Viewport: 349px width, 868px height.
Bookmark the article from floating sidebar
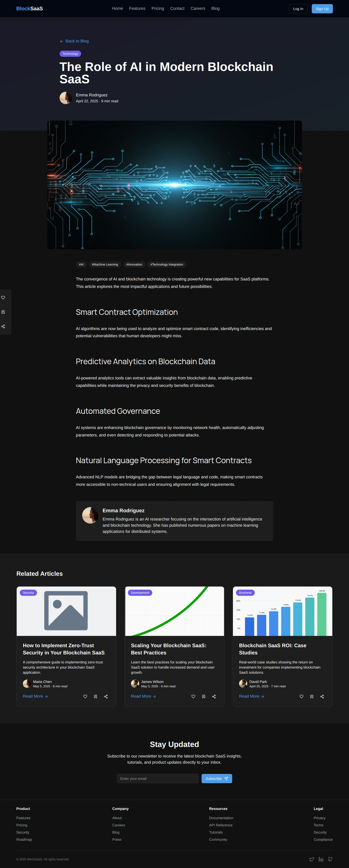(x=3, y=312)
